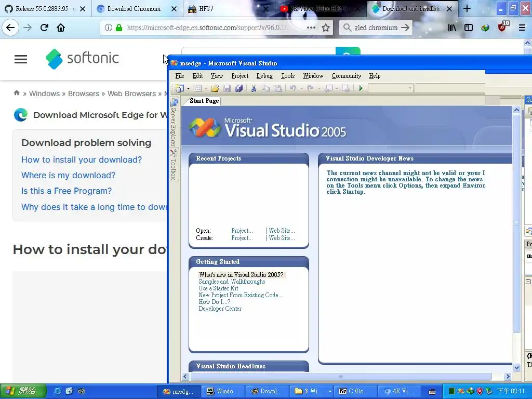Switch to the Download Chromium tab

(137, 9)
